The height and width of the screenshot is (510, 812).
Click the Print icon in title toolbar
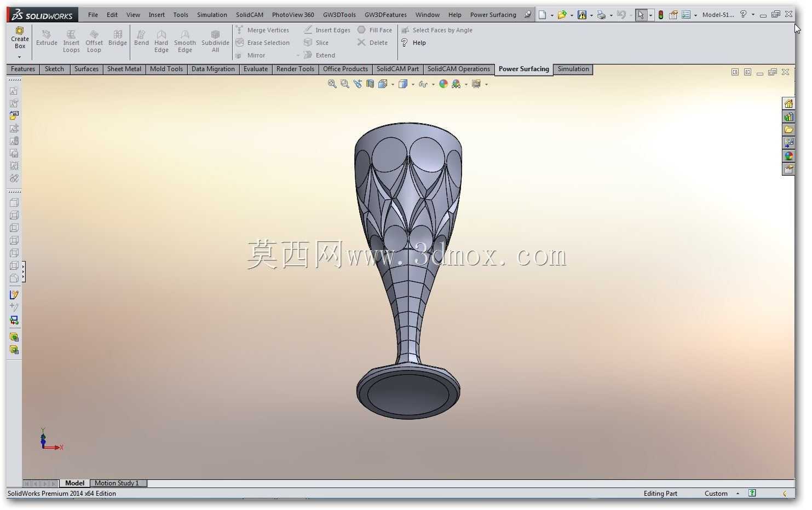click(601, 15)
